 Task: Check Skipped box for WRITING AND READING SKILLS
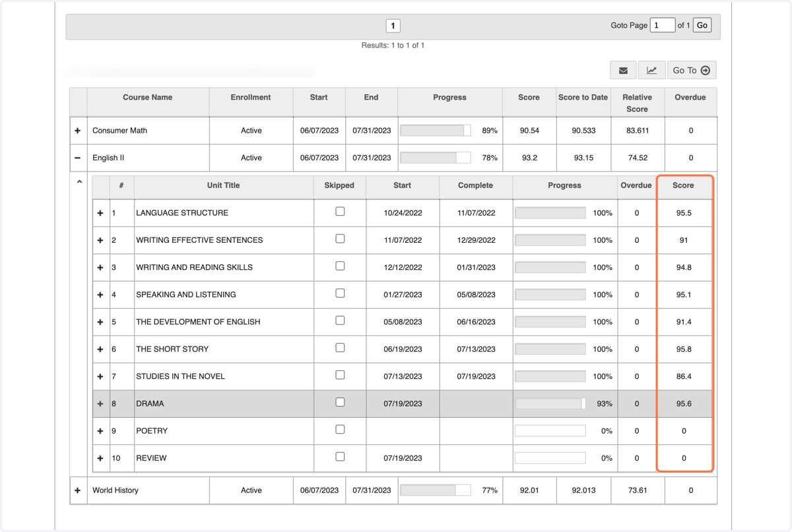(x=340, y=265)
